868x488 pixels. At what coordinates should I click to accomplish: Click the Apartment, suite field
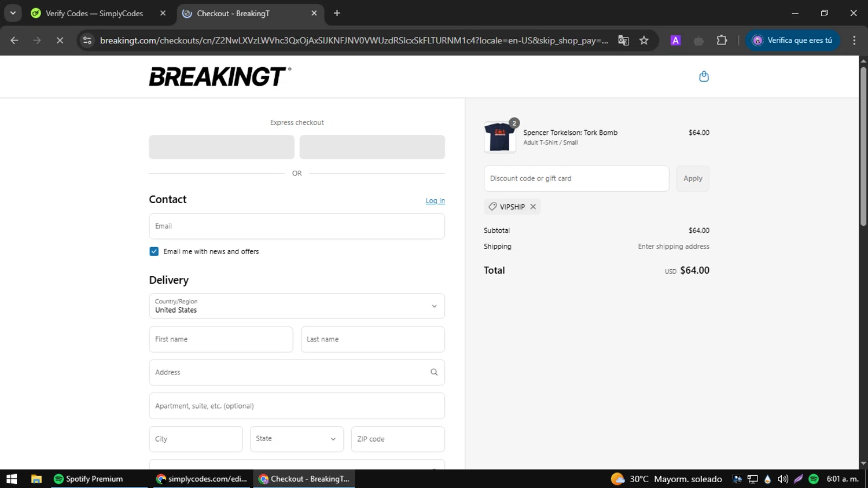[x=297, y=406]
